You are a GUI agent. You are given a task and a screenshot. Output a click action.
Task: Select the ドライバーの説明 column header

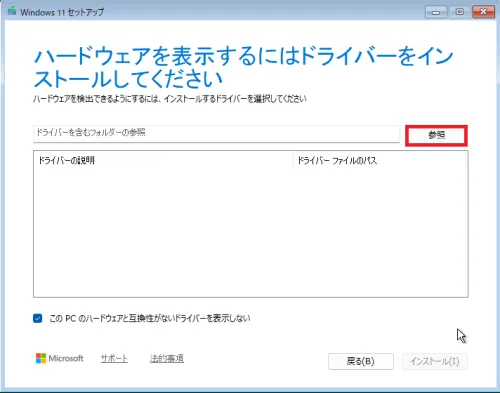click(x=163, y=161)
